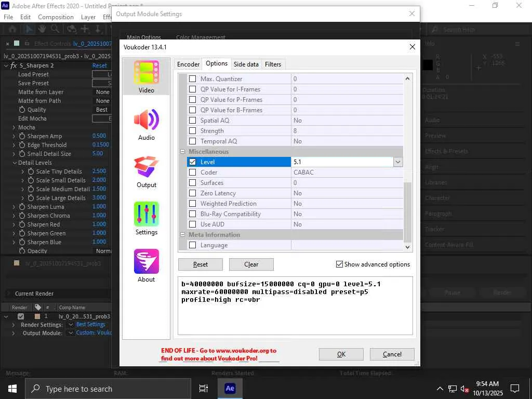Image resolution: width=532 pixels, height=399 pixels.
Task: Enable the Zero Latency checkbox
Action: (x=192, y=193)
